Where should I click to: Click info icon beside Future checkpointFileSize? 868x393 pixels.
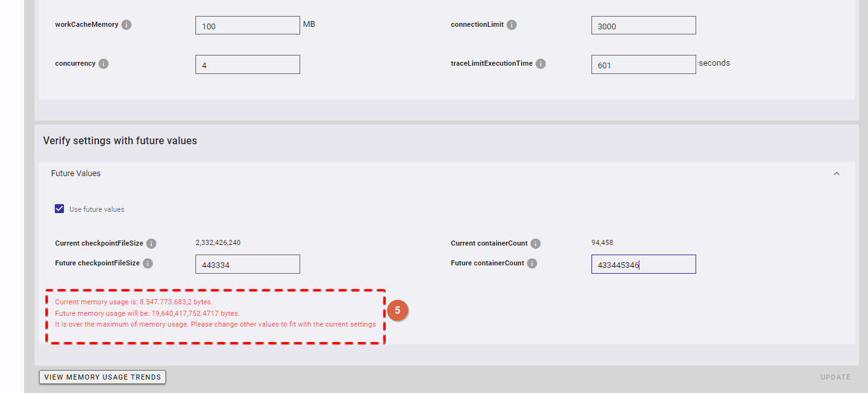(x=148, y=263)
